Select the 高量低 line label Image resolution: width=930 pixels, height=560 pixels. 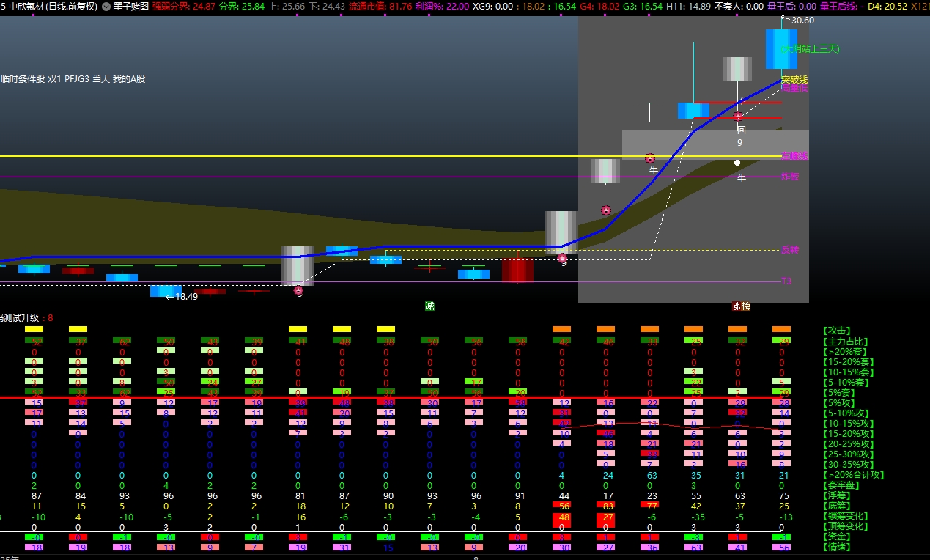794,88
